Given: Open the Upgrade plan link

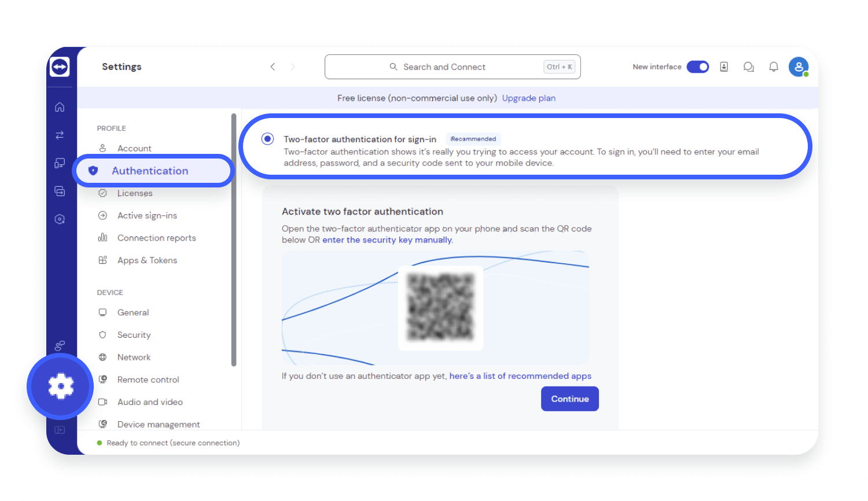Looking at the screenshot, I should point(529,98).
